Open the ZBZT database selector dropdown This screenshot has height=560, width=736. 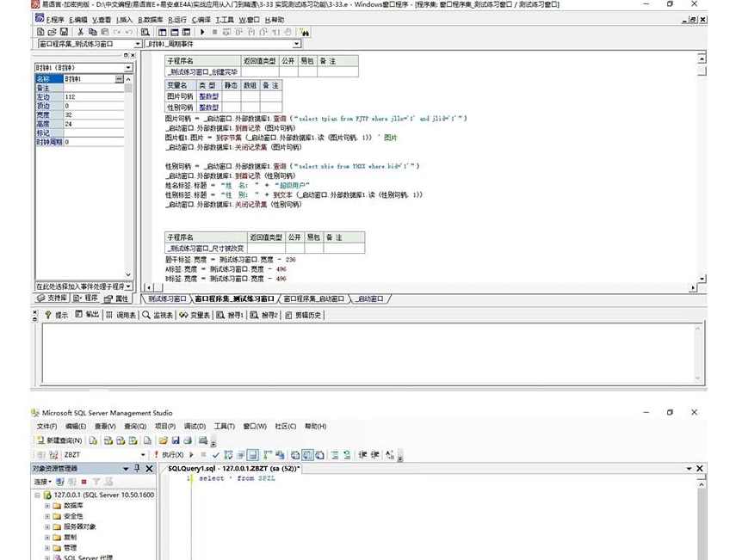tap(144, 454)
